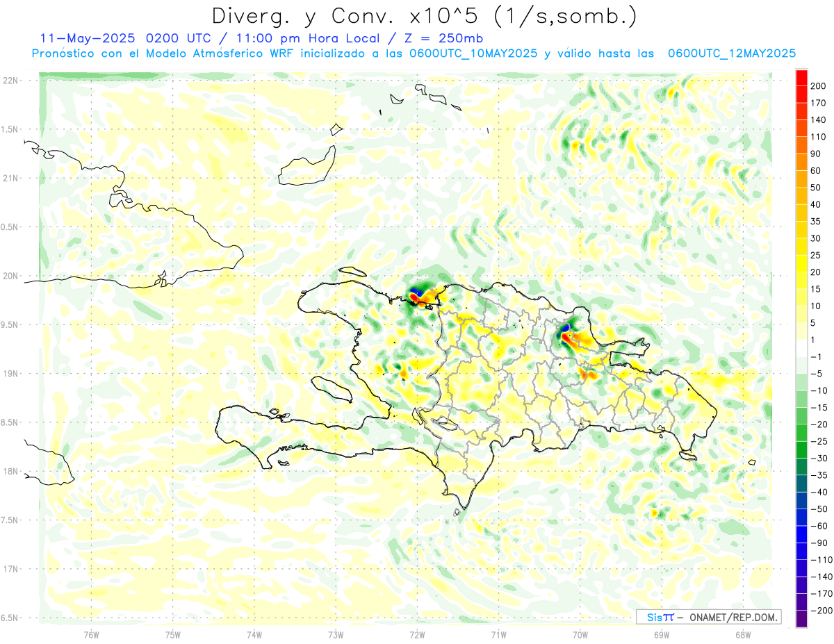Click the '20N' latitude label

(x=10, y=276)
